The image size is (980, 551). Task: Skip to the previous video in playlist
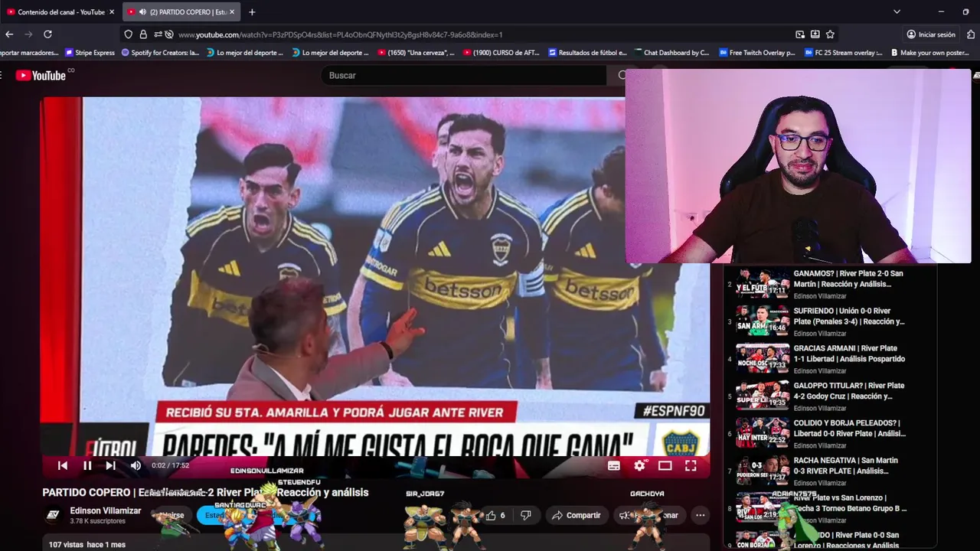click(x=63, y=465)
